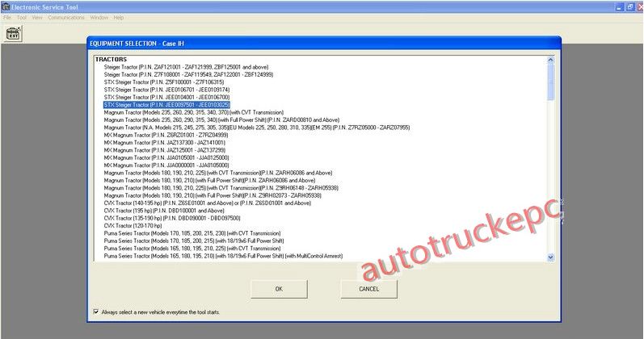Select CVX Tractor (195 hp) DBD100001 row

tap(164, 211)
